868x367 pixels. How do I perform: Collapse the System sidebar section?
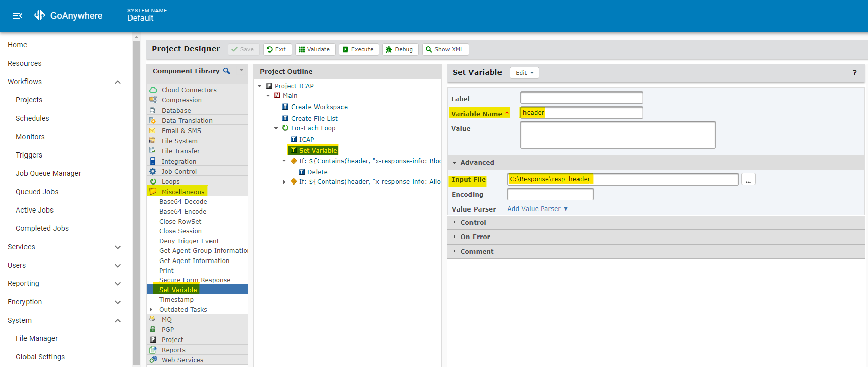pos(118,321)
